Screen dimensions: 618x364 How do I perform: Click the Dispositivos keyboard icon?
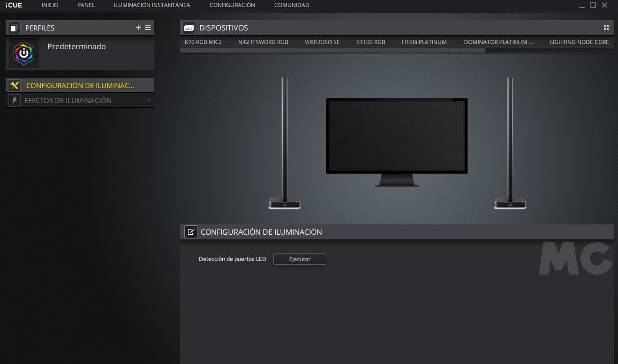(x=189, y=28)
